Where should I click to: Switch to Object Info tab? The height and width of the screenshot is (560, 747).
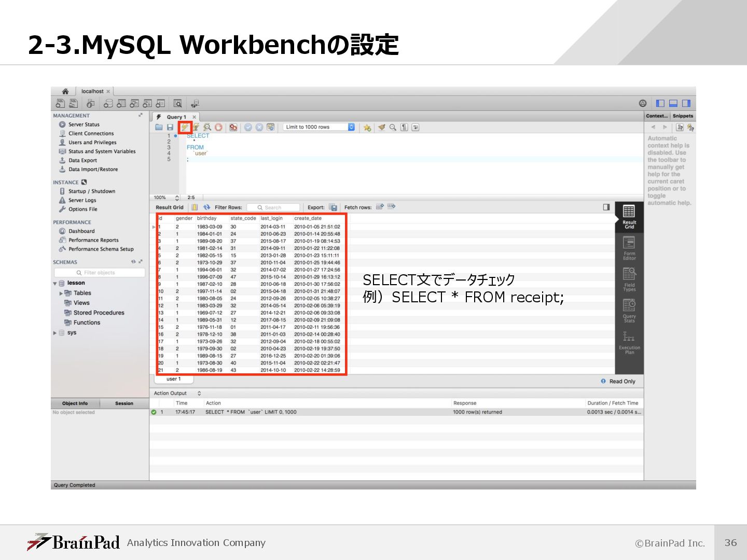pos(75,403)
